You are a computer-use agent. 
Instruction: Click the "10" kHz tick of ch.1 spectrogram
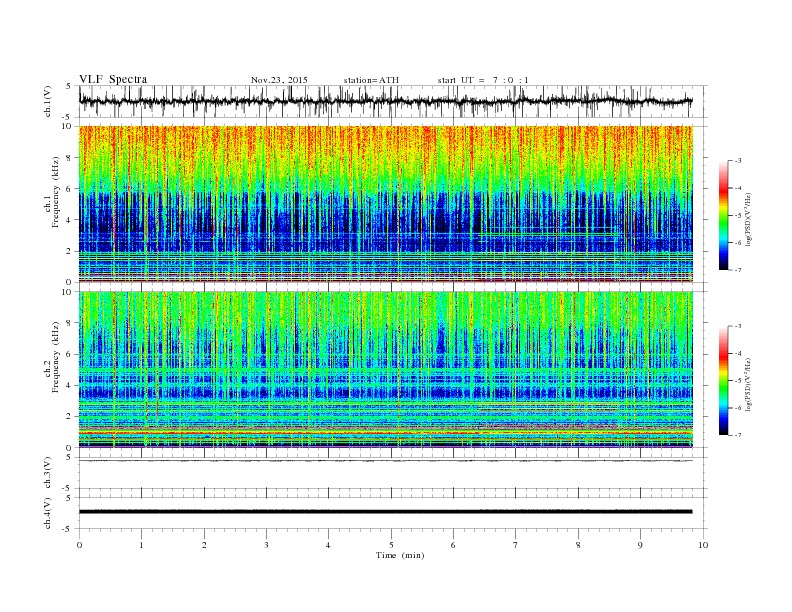[x=67, y=127]
